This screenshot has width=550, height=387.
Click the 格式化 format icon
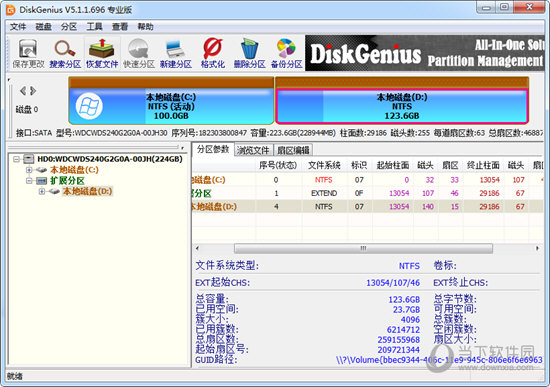pyautogui.click(x=213, y=53)
